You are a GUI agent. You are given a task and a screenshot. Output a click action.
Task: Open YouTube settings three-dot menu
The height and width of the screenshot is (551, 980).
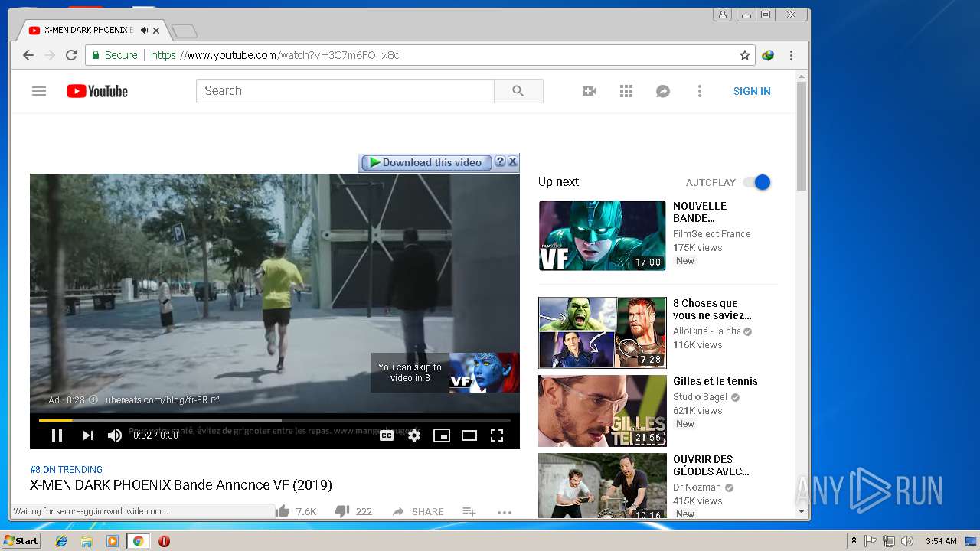point(699,91)
